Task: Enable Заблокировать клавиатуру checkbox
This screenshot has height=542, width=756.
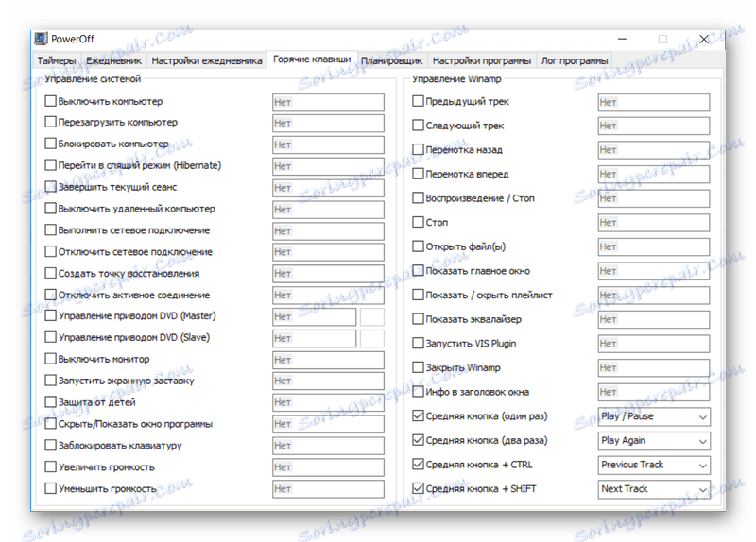Action: pyautogui.click(x=51, y=445)
